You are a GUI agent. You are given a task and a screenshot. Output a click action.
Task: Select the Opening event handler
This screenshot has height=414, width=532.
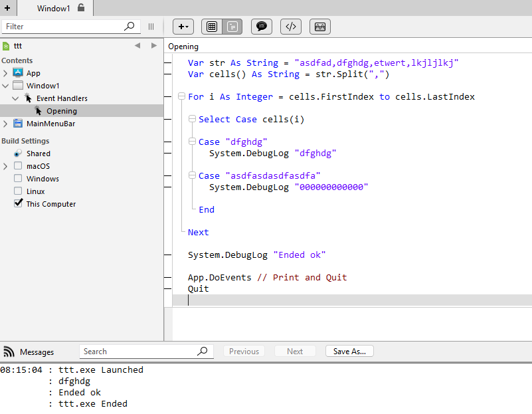click(61, 111)
